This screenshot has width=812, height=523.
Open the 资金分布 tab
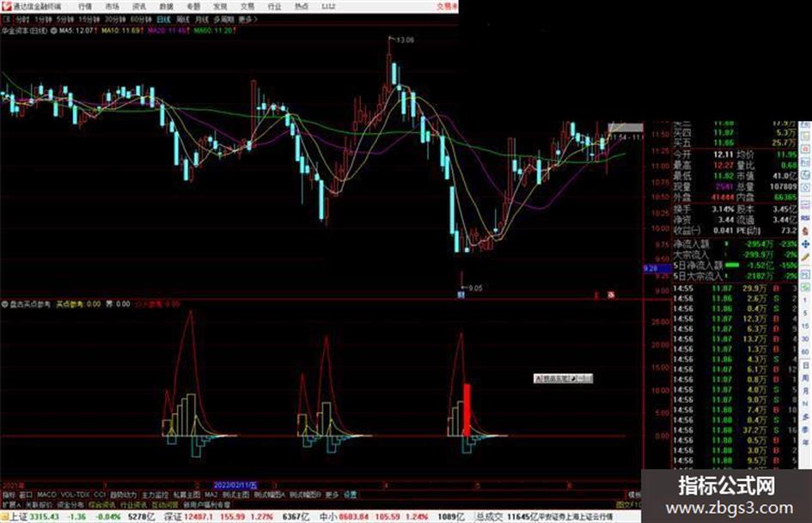coord(70,504)
